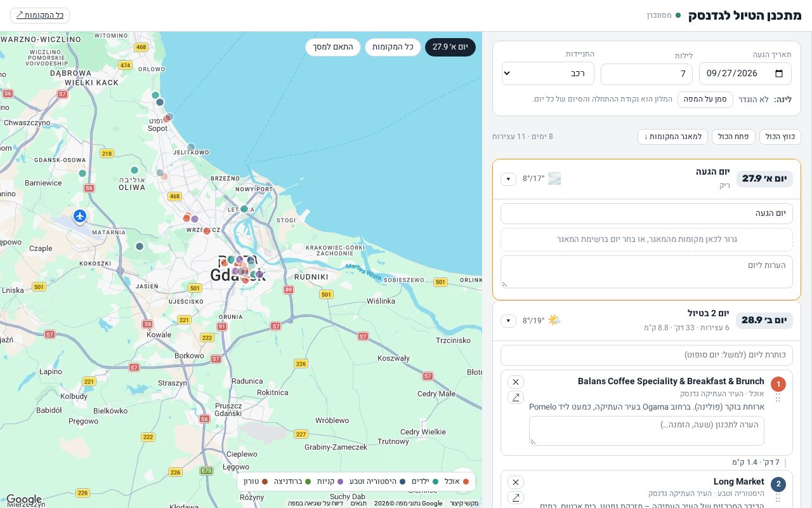812x508 pixels.
Task: Focus day 27.9 title field יום הגעה
Action: pos(646,214)
